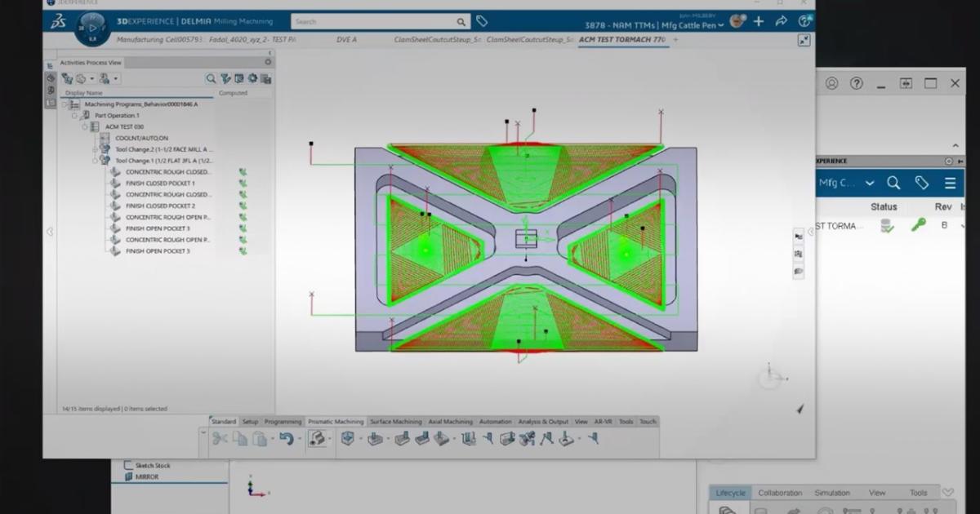The image size is (980, 514).
Task: Click the last tool icon in machining toolbar
Action: 593,439
